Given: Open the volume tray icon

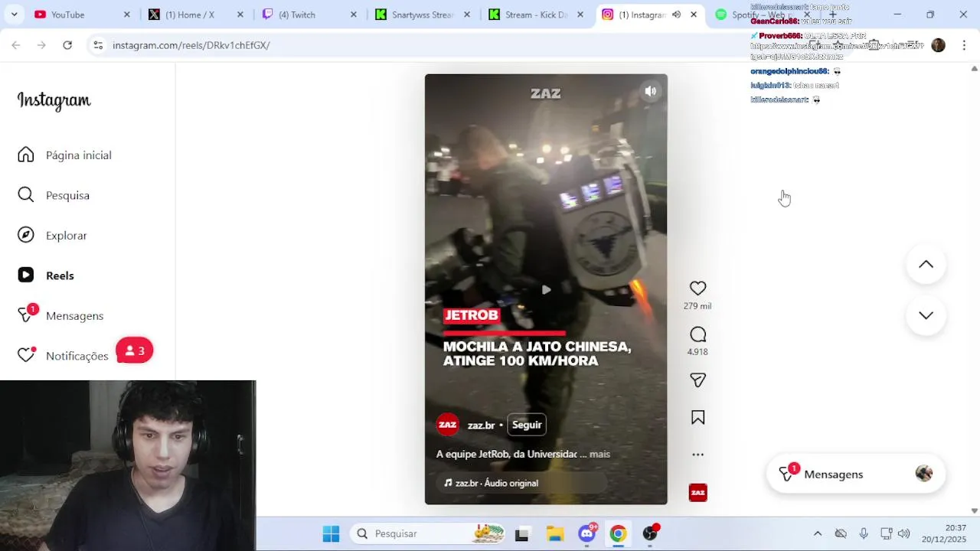Looking at the screenshot, I should tap(903, 533).
